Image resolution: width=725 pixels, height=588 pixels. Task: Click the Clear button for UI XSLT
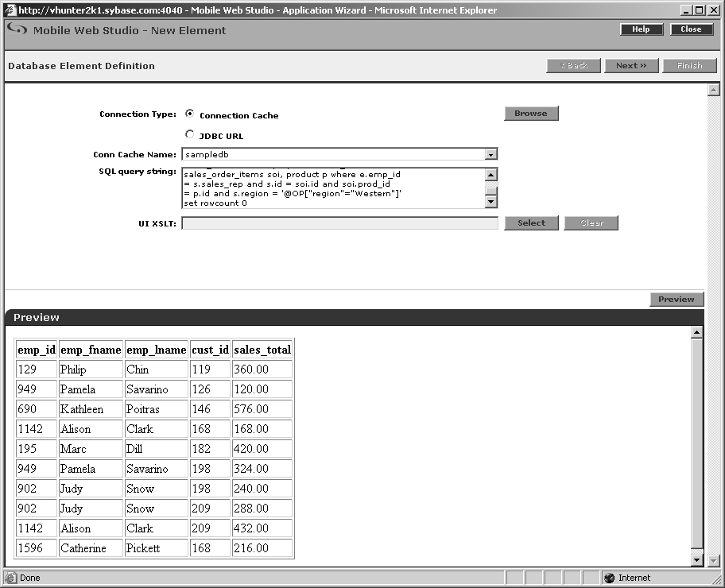(591, 222)
